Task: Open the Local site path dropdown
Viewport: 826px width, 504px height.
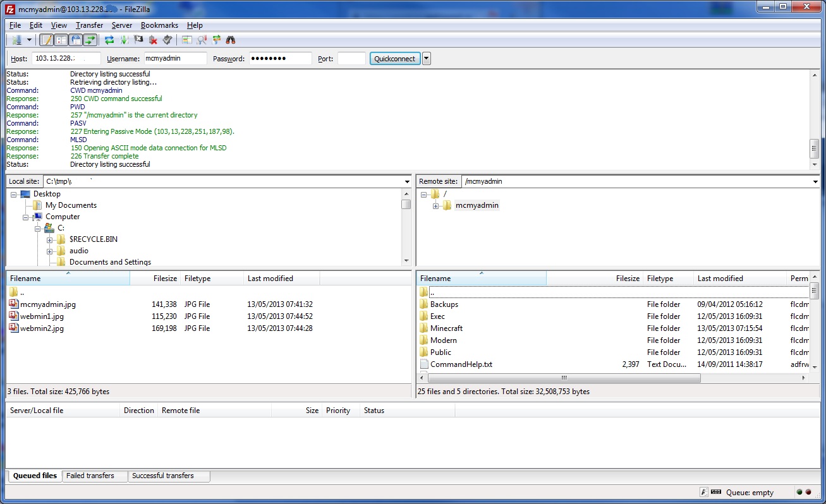Action: coord(407,182)
